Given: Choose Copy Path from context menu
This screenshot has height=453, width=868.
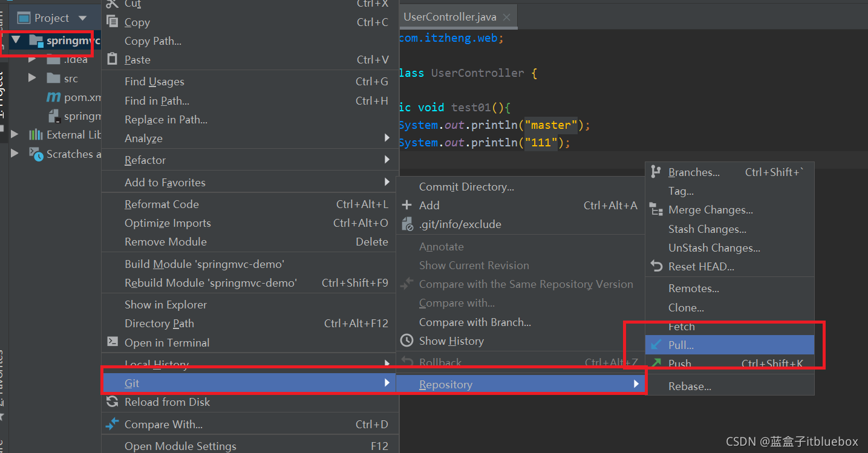Looking at the screenshot, I should click(250, 41).
